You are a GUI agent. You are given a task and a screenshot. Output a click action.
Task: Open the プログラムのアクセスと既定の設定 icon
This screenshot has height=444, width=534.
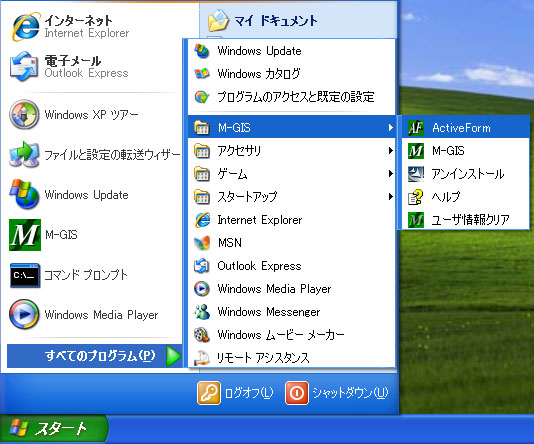(x=202, y=97)
